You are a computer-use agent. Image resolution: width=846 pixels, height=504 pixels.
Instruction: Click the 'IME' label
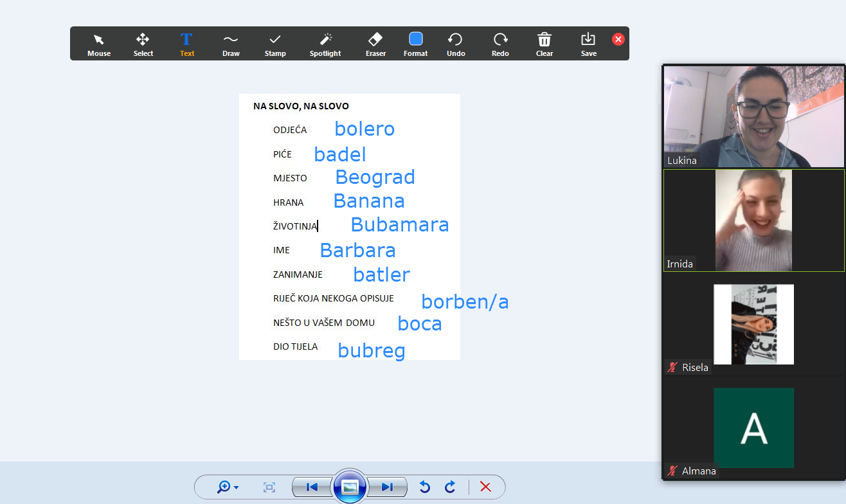(x=282, y=250)
